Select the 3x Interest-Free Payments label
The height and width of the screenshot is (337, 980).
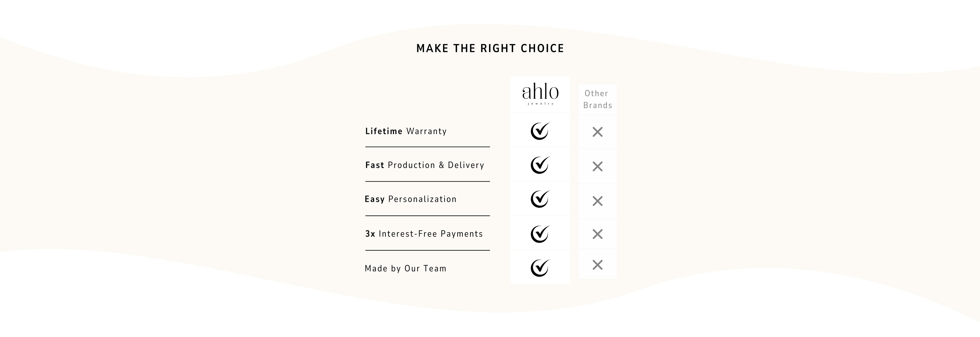[424, 234]
